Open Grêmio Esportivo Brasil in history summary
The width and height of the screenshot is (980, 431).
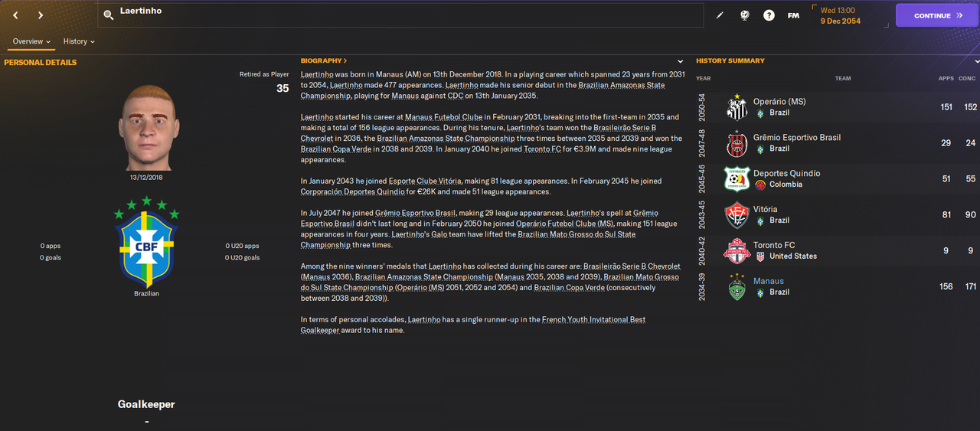point(797,137)
